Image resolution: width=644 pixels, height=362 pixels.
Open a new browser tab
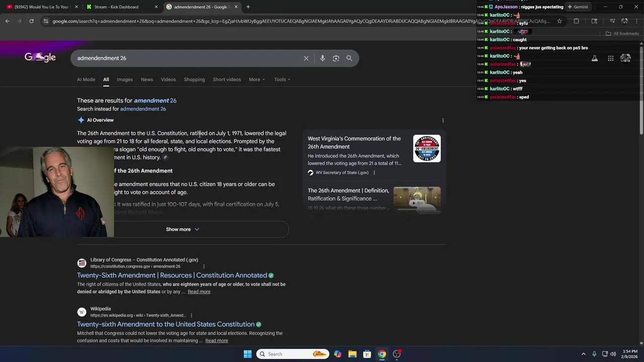[x=248, y=7]
